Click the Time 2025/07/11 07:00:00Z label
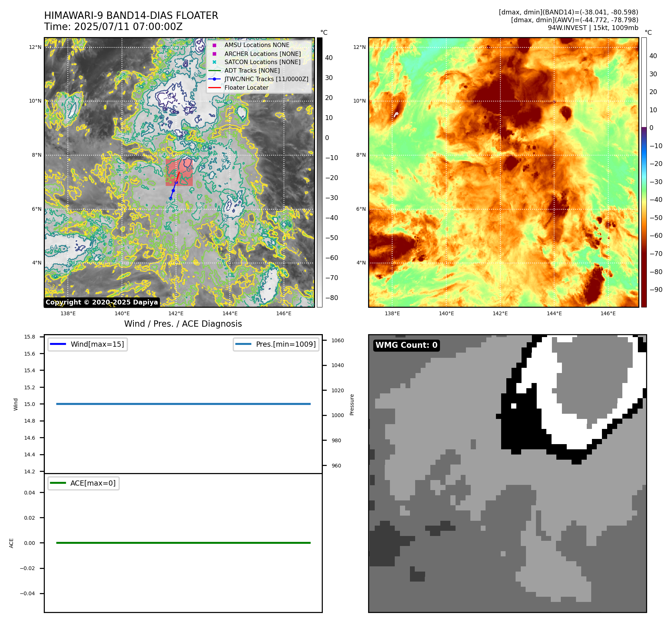The image size is (672, 626). [x=113, y=27]
